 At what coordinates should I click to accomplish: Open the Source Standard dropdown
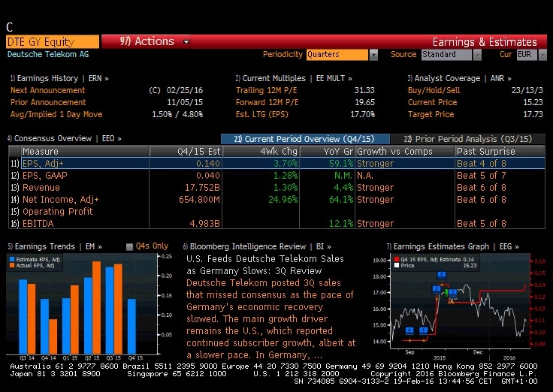pyautogui.click(x=477, y=55)
